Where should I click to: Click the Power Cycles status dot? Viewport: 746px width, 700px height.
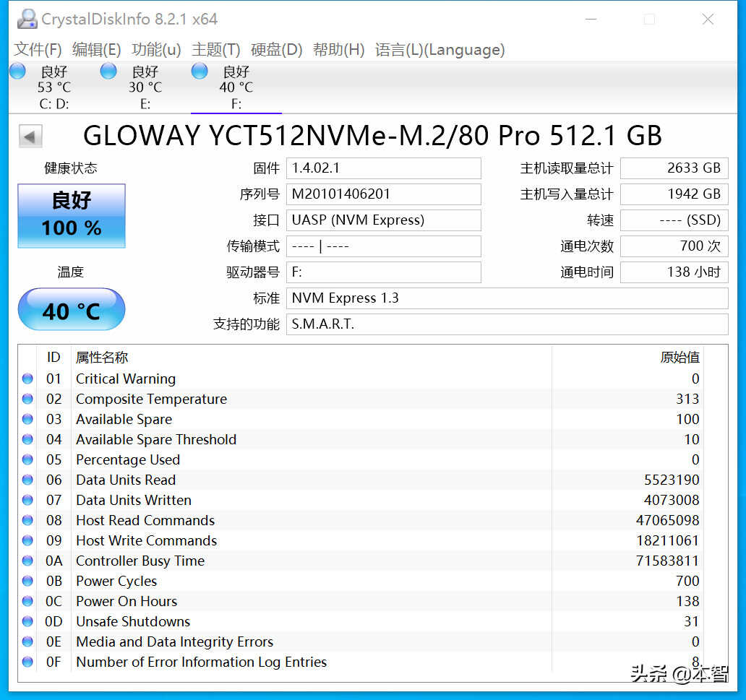pos(27,581)
